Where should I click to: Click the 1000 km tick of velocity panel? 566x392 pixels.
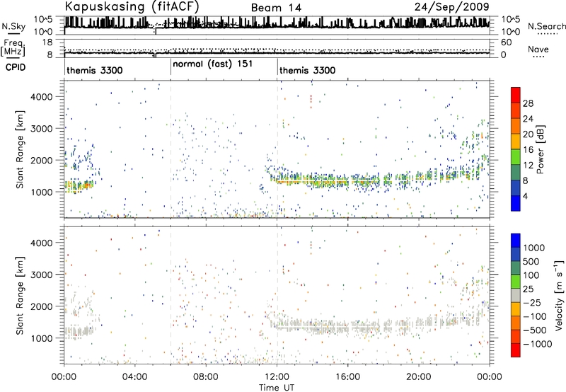(x=41, y=338)
